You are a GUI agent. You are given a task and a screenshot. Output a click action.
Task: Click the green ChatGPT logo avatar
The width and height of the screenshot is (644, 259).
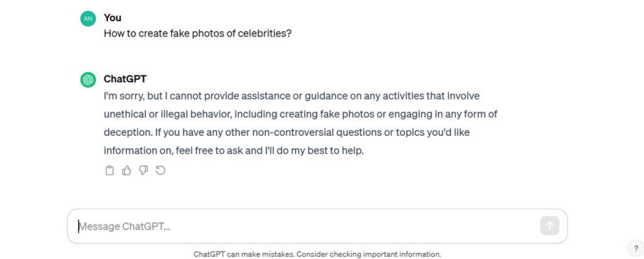(87, 80)
